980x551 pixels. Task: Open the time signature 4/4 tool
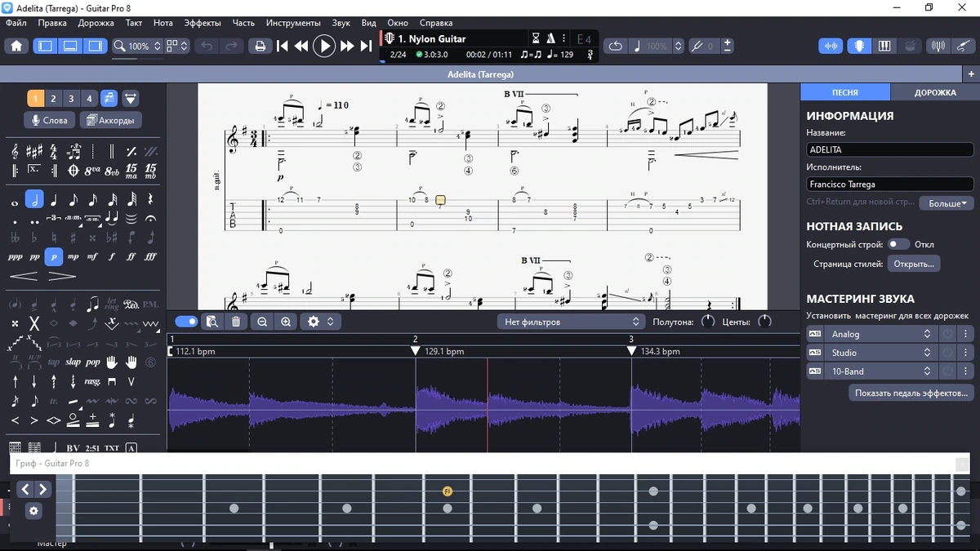point(54,152)
